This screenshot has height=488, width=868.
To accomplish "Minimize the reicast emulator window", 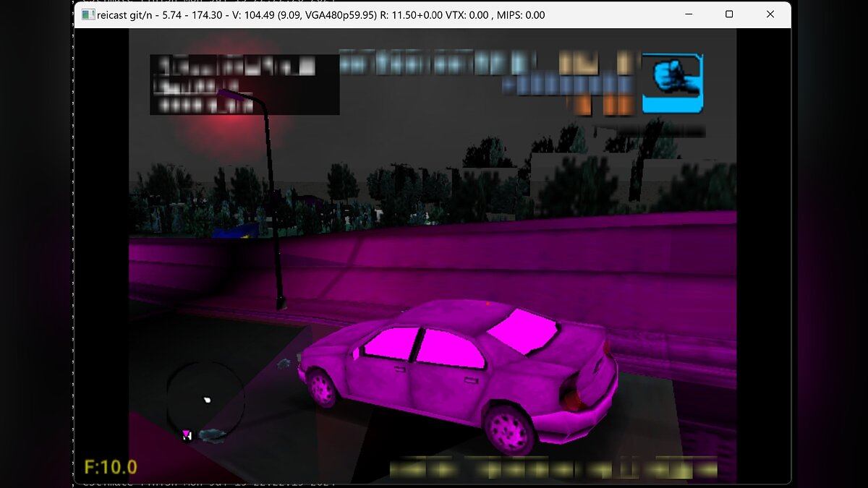I will (x=688, y=14).
